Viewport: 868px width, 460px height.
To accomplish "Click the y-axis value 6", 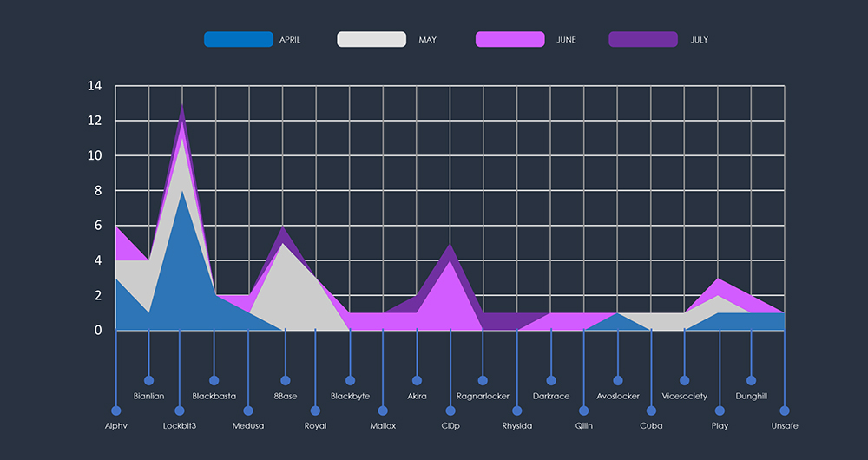I will (x=99, y=226).
